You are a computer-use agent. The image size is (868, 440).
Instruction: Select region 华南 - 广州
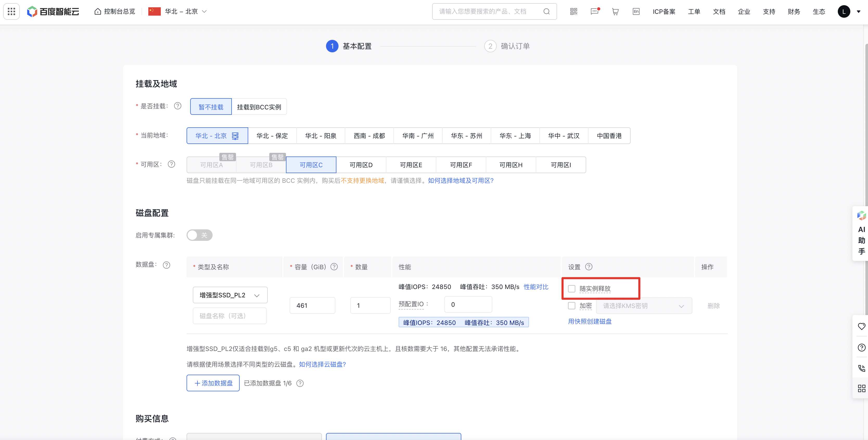(418, 136)
